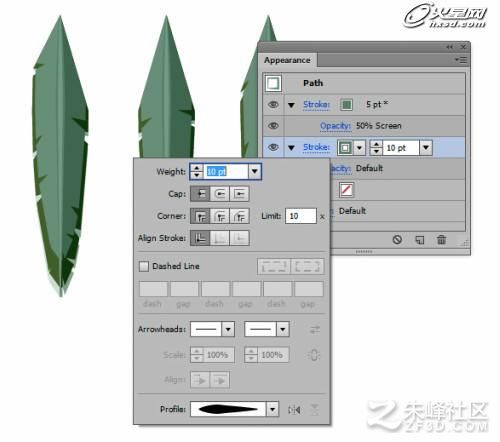500x442 pixels.
Task: Click the Opacity link for 50% Screen
Action: pyautogui.click(x=335, y=126)
